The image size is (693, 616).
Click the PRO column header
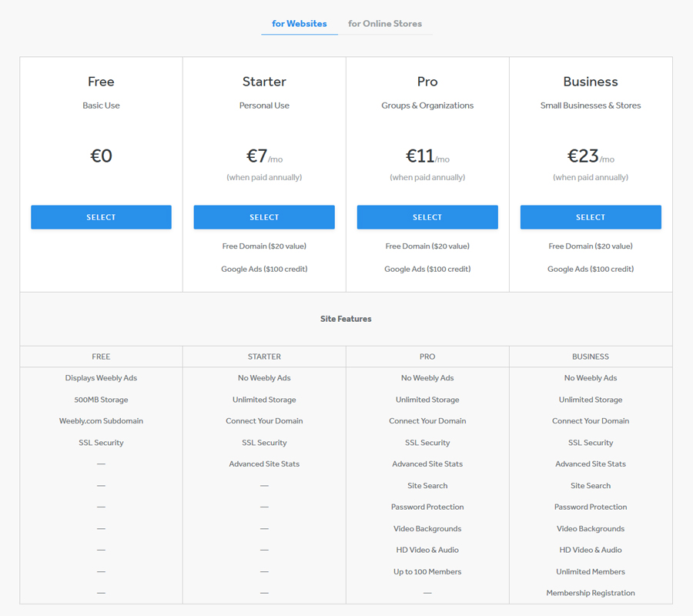click(427, 357)
